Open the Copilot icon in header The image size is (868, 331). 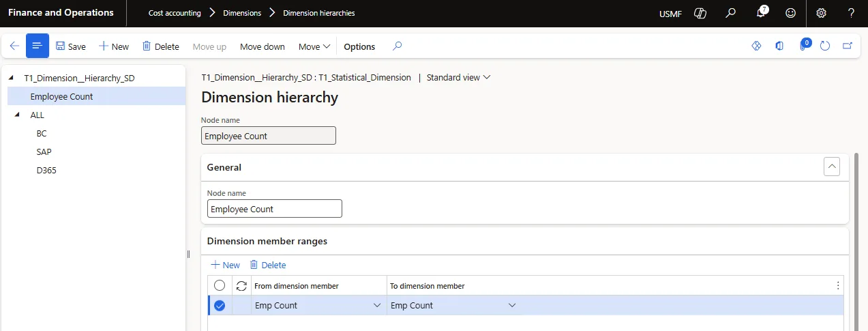coord(700,13)
